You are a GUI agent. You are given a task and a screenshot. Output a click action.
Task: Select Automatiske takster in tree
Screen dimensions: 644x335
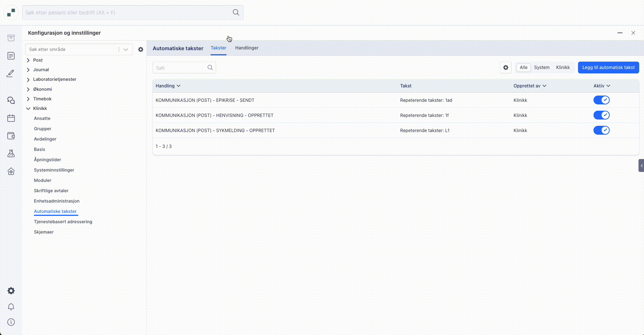[55, 211]
